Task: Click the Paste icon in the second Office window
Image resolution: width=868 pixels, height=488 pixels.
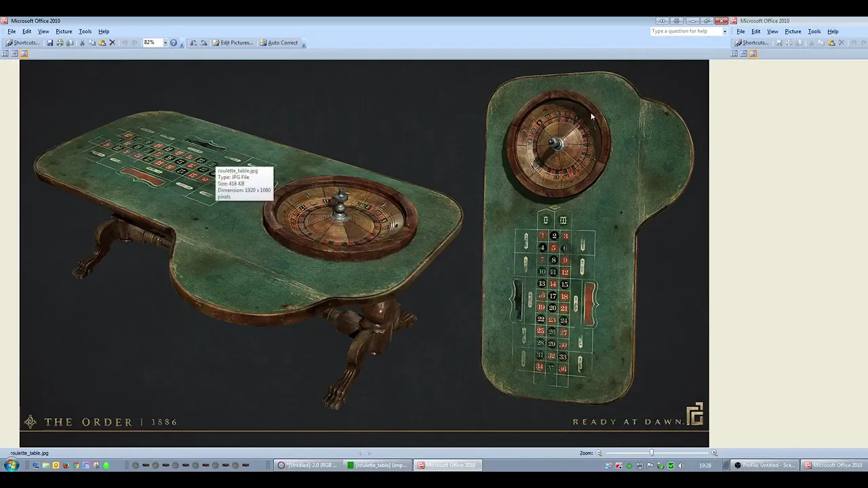Action: [831, 43]
